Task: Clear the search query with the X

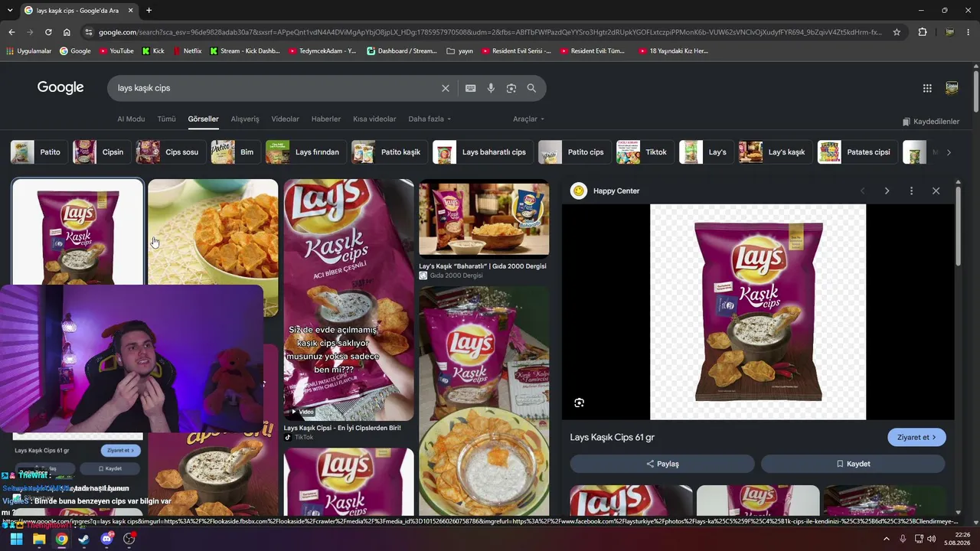Action: pyautogui.click(x=446, y=88)
